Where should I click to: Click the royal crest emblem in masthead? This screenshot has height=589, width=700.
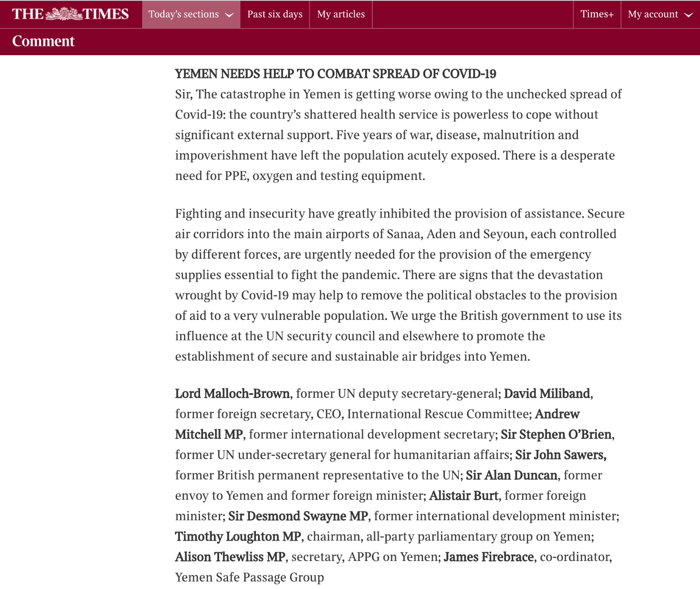pos(64,14)
